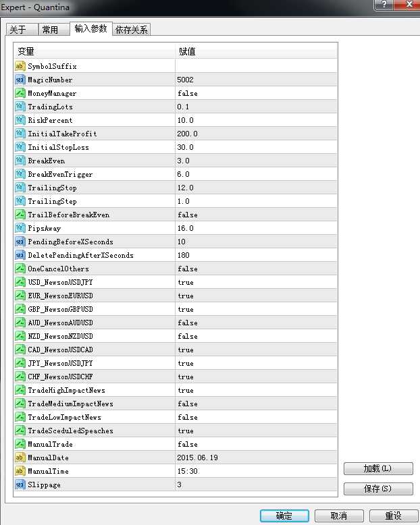
Task: Click the 确定 button to confirm
Action: [x=284, y=516]
